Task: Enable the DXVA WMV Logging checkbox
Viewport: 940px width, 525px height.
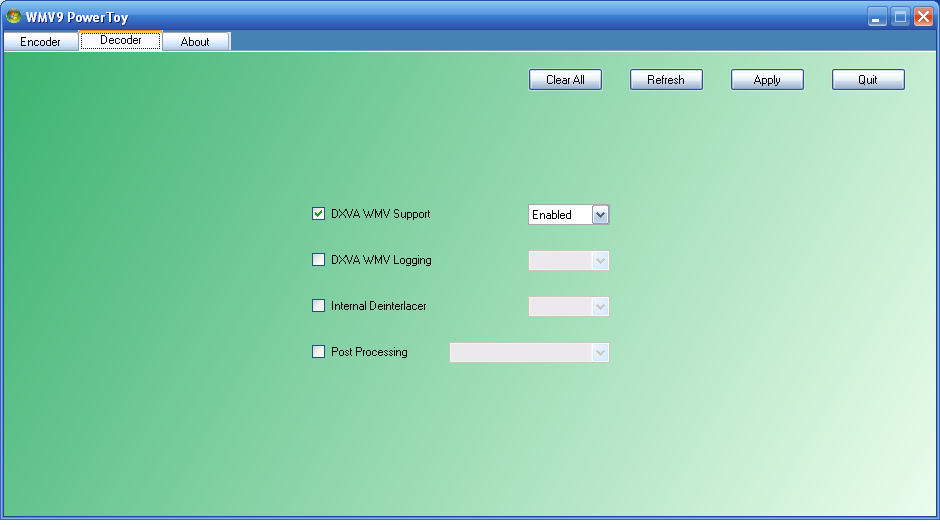Action: (318, 260)
